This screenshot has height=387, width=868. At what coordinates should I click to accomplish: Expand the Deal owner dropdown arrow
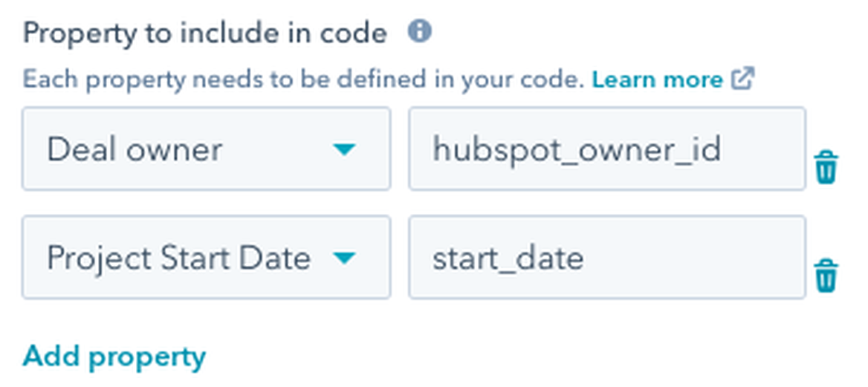pyautogui.click(x=343, y=150)
